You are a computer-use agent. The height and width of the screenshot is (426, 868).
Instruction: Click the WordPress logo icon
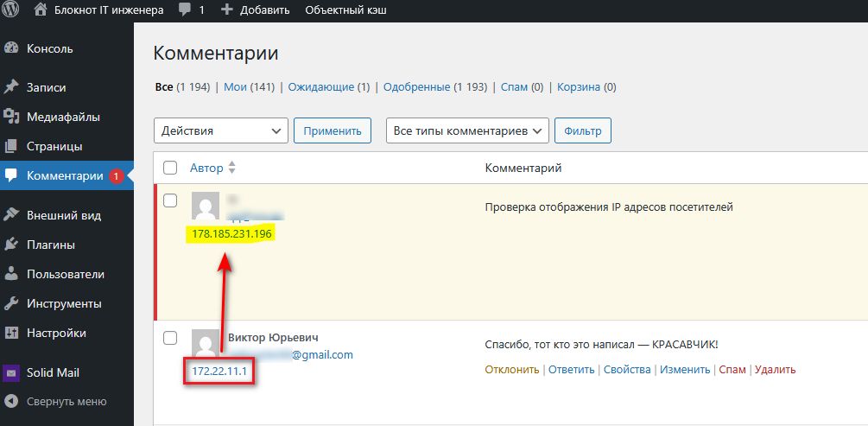[11, 10]
